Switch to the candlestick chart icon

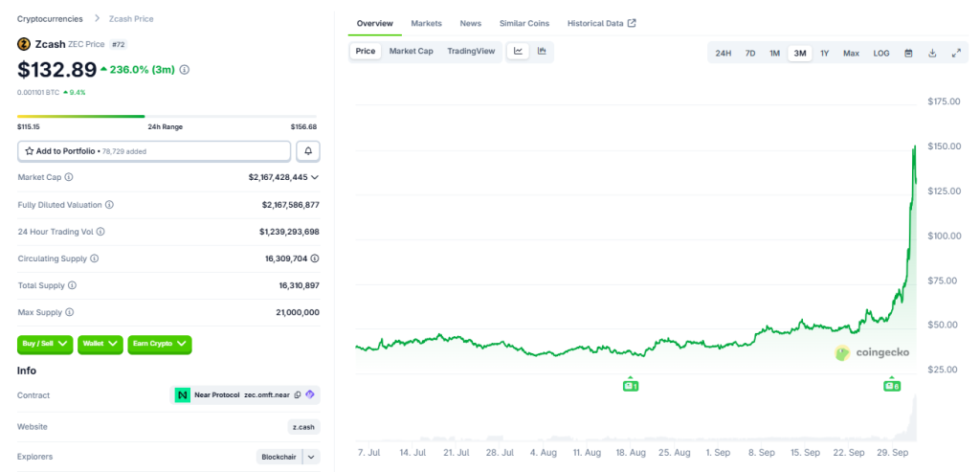click(542, 51)
